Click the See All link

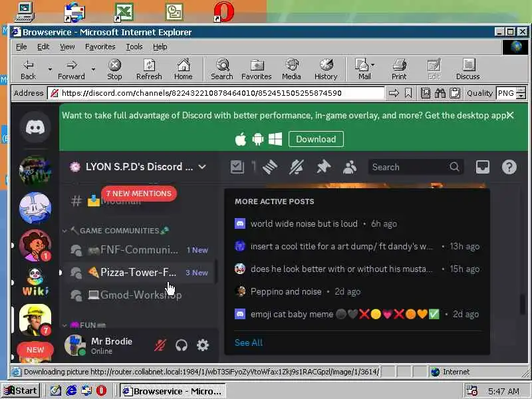point(249,342)
